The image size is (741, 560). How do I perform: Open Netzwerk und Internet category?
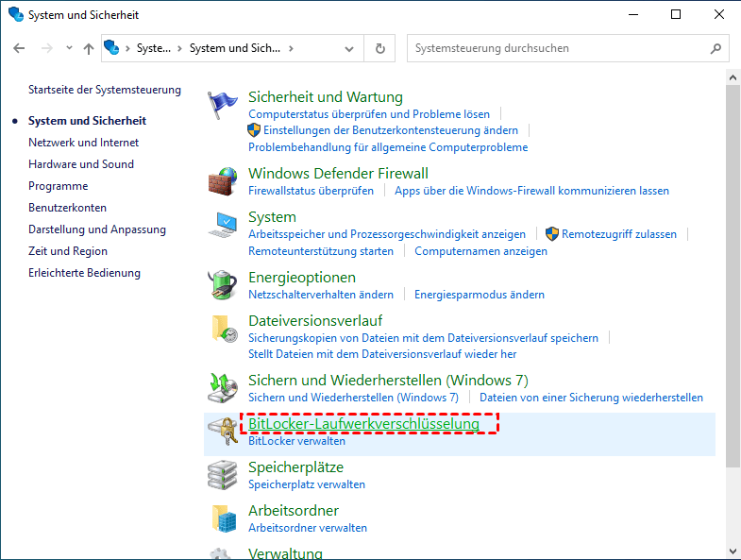click(x=84, y=143)
